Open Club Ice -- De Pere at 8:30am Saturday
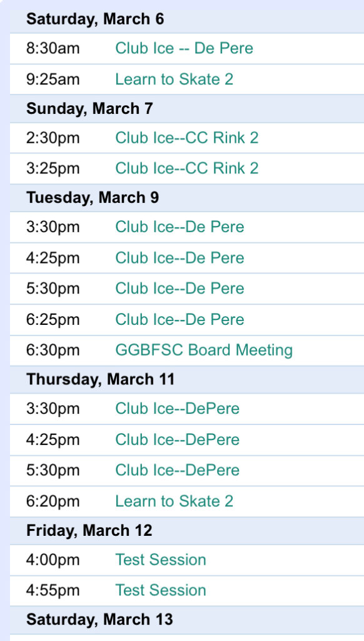 pos(184,48)
